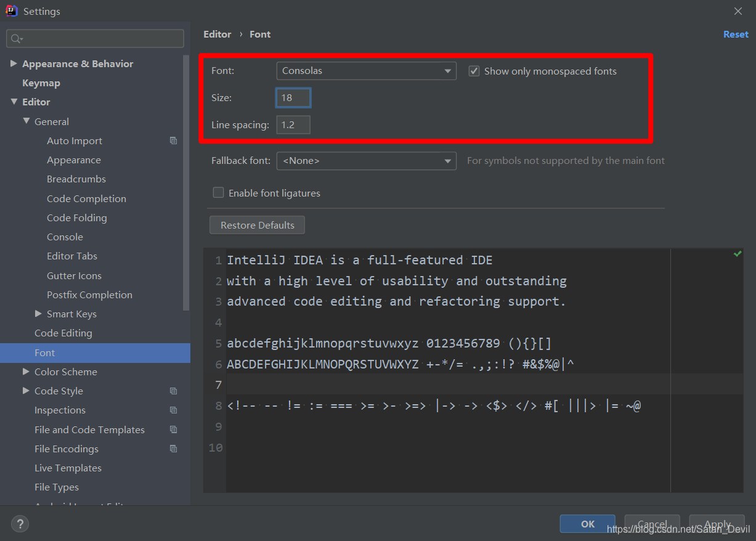Open the Appearance page under General

[x=74, y=160]
